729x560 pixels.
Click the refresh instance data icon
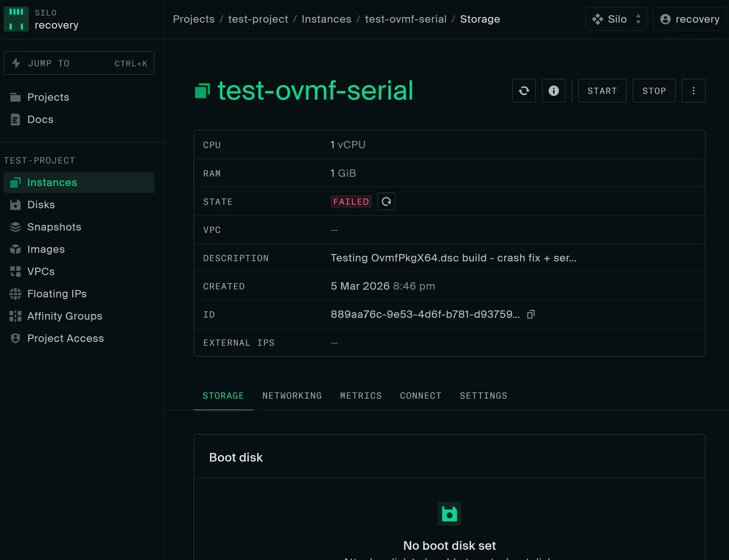524,91
